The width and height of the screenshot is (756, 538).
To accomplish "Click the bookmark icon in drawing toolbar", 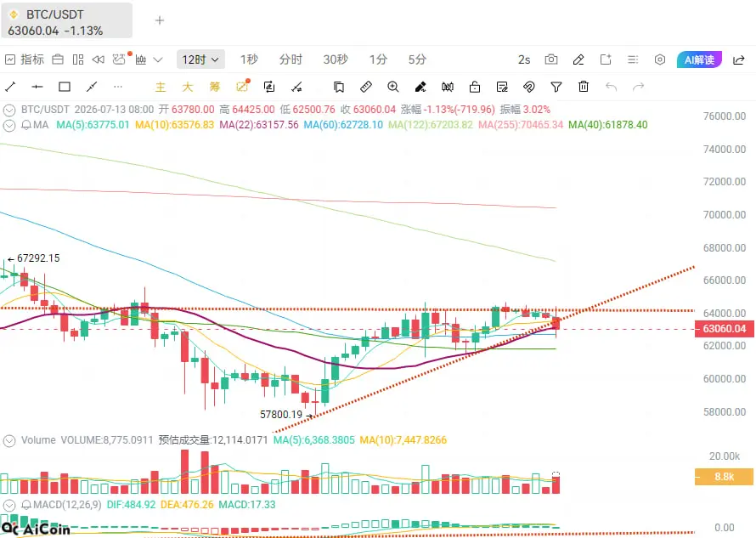I will (x=339, y=87).
